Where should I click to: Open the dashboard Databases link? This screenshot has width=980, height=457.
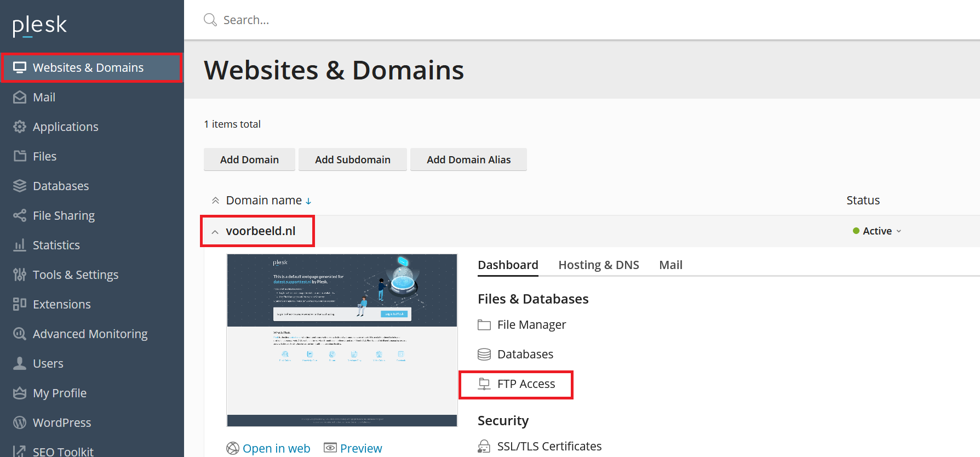[525, 355]
